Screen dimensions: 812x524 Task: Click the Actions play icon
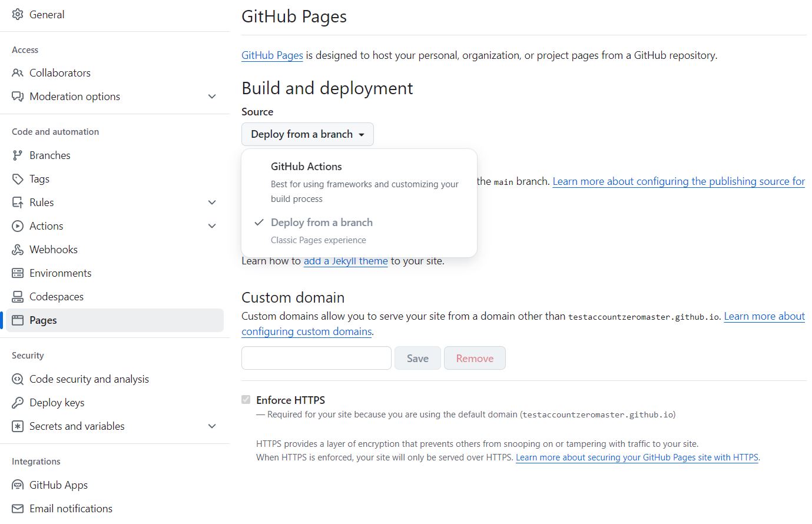18,226
